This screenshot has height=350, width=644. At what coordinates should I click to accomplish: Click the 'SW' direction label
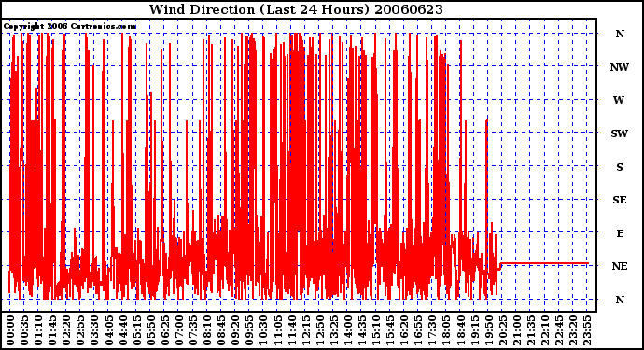pos(620,133)
